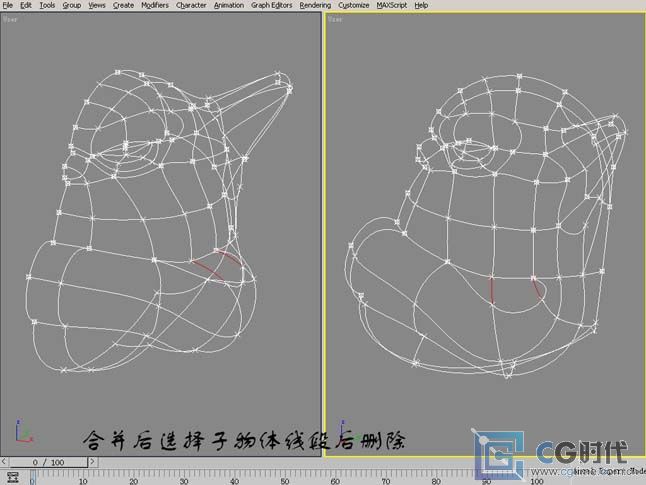The width and height of the screenshot is (646, 485).
Task: Jump to frame 100 on the timeline
Action: pos(536,481)
